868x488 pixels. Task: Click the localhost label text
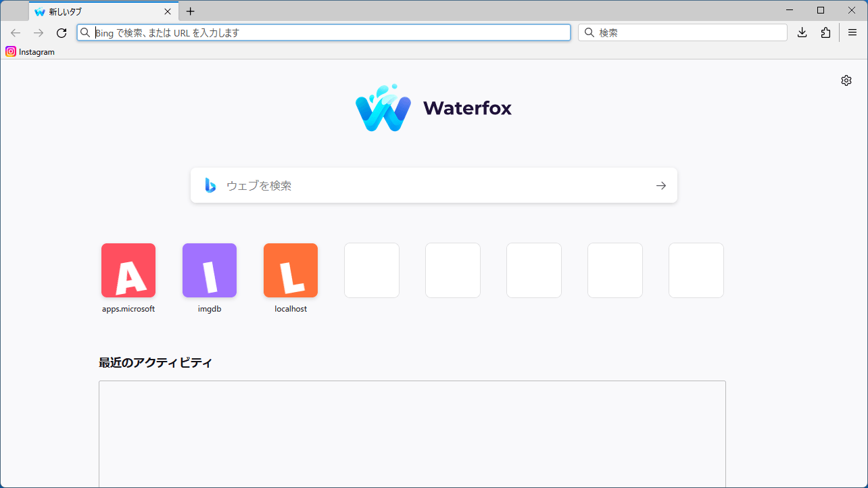click(291, 309)
